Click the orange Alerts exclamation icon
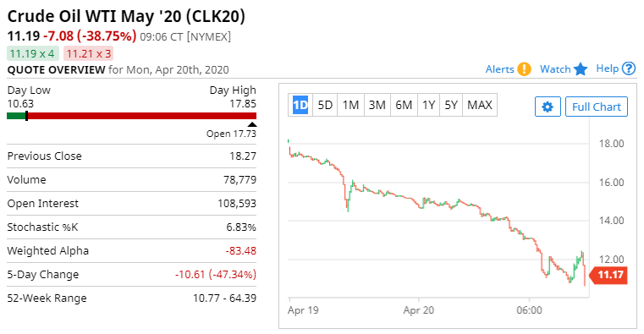The image size is (644, 334). tap(524, 69)
